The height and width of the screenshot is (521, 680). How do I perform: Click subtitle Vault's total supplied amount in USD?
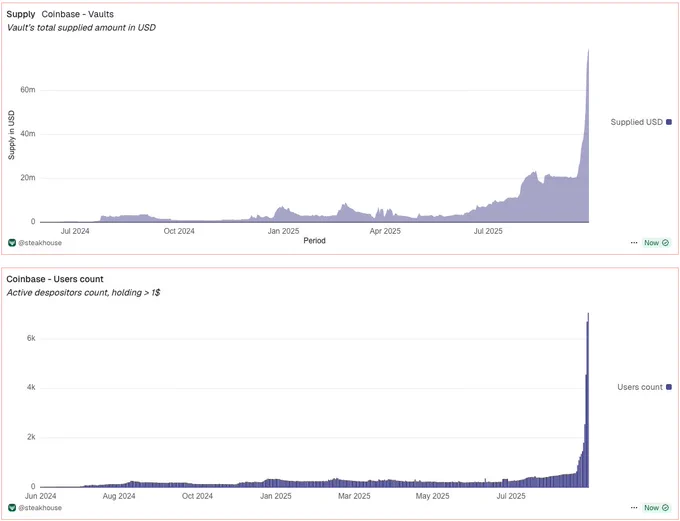(81, 28)
